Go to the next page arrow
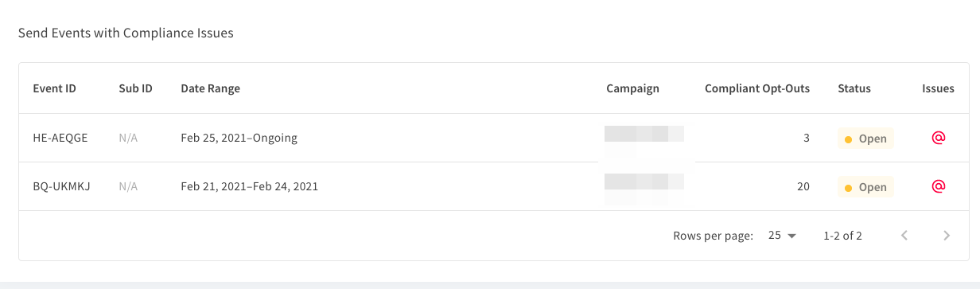Image resolution: width=980 pixels, height=289 pixels. tap(946, 235)
